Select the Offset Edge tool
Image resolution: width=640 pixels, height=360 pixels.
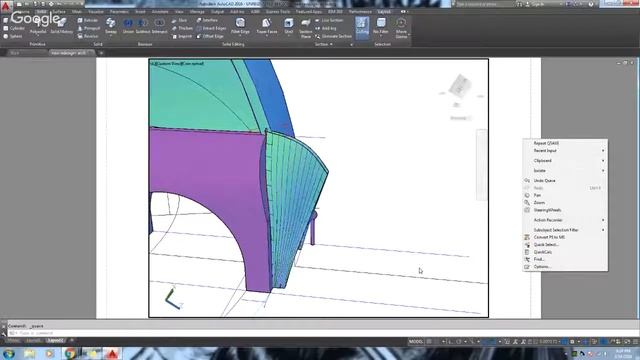(x=210, y=36)
